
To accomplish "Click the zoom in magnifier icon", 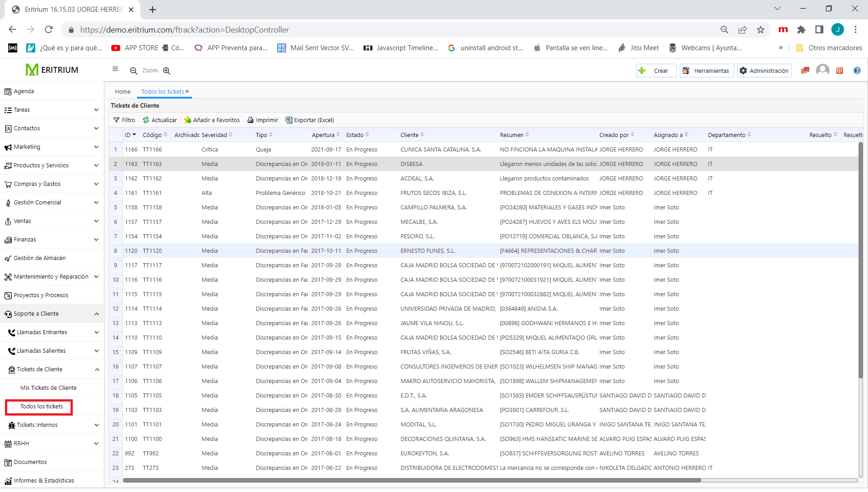I will [x=167, y=71].
